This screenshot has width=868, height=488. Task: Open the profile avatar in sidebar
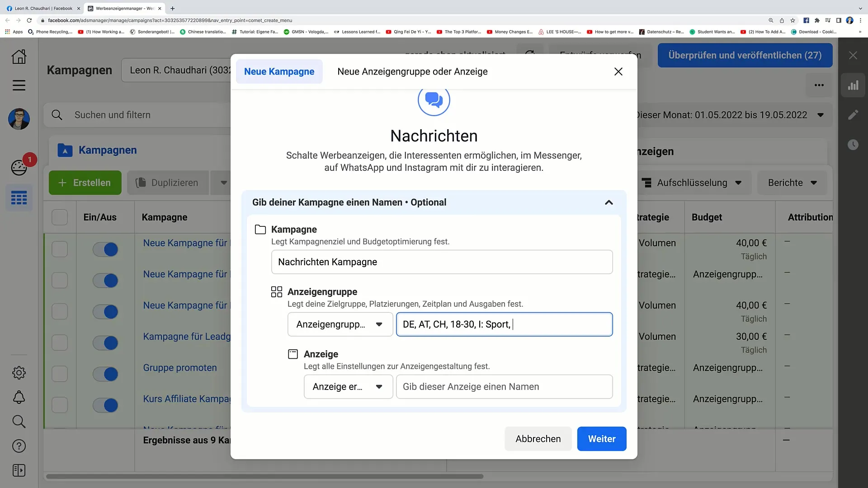pos(19,119)
